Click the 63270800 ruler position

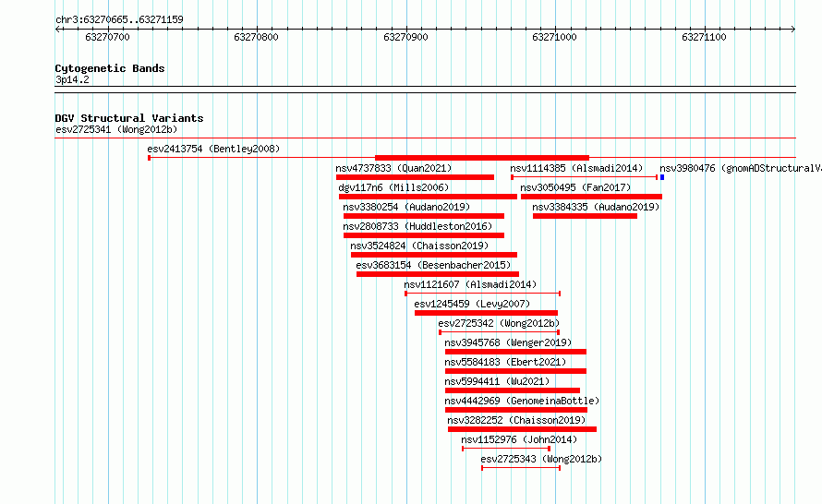pos(257,37)
